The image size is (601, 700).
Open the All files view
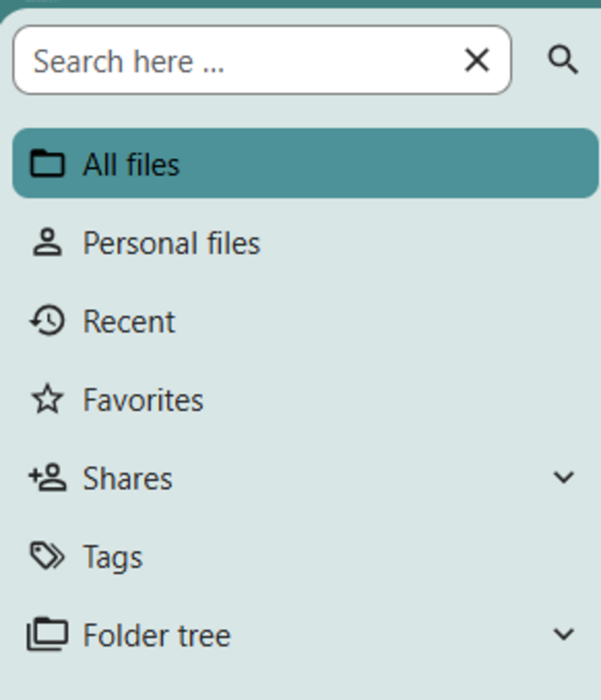pyautogui.click(x=131, y=164)
